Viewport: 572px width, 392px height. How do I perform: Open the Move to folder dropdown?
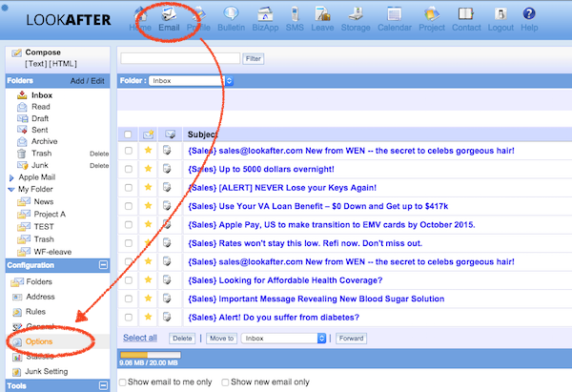click(283, 338)
